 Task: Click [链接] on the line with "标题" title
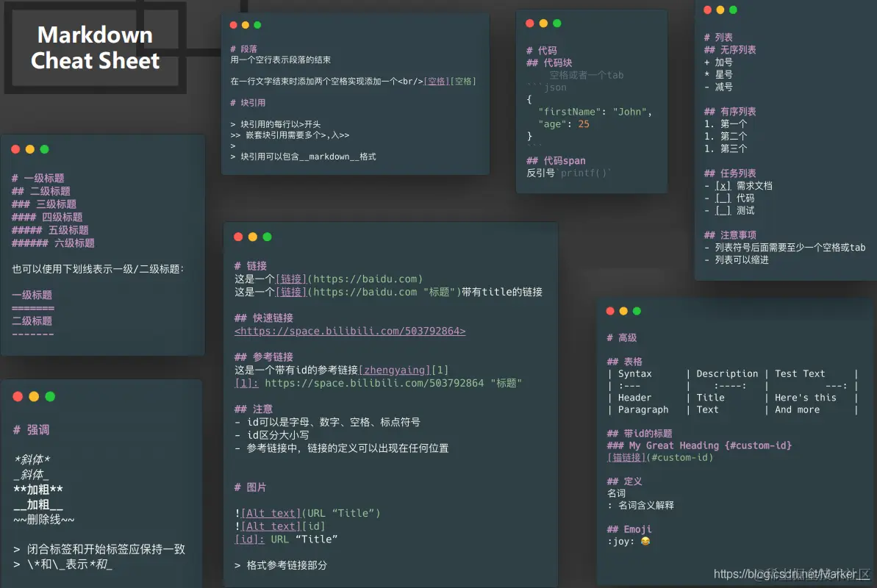[291, 292]
